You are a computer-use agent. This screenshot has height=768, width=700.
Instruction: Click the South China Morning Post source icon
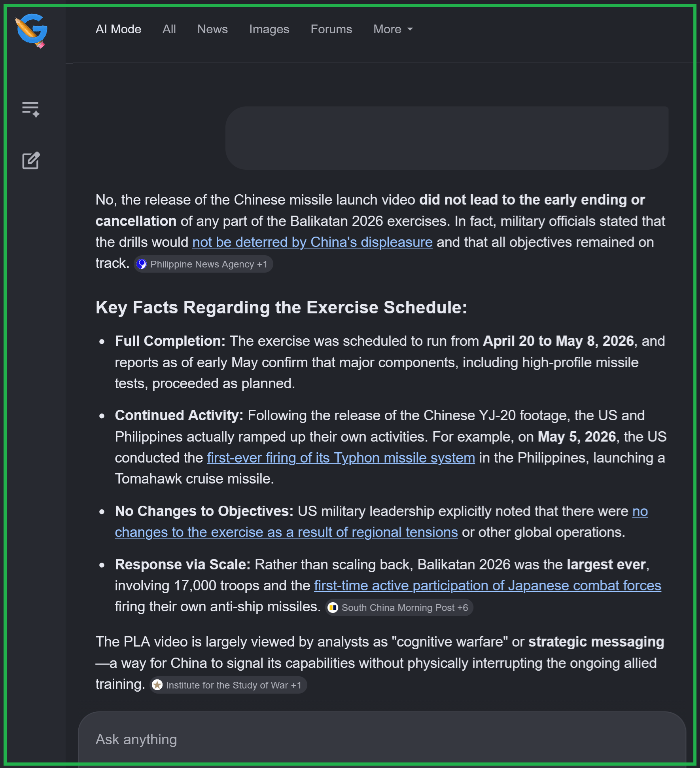point(333,608)
